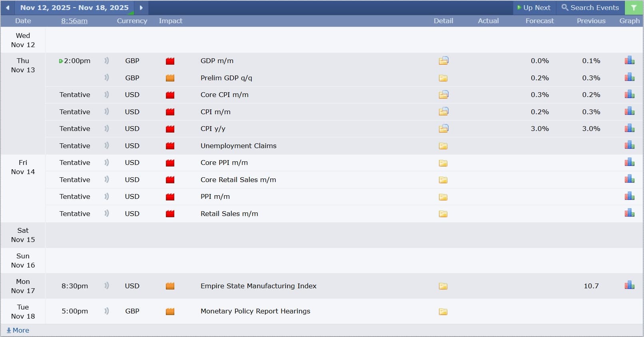Open graph for GDP m/m
This screenshot has width=644, height=337.
pos(629,61)
